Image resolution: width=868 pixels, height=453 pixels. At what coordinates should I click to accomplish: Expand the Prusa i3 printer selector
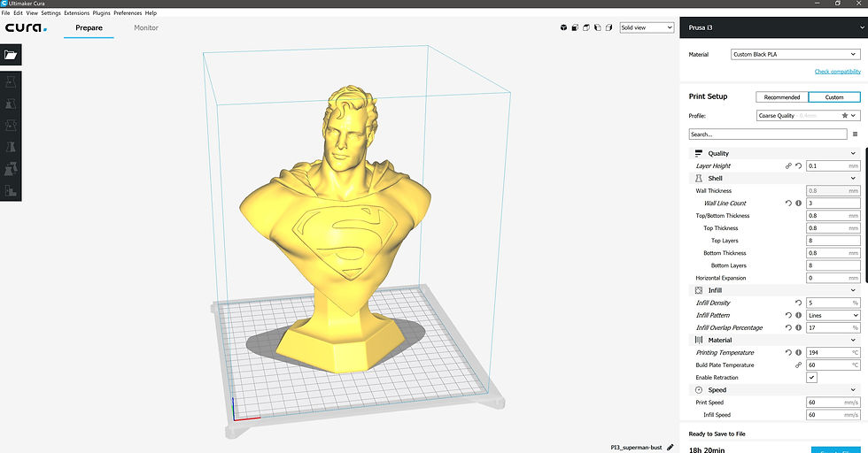[774, 27]
